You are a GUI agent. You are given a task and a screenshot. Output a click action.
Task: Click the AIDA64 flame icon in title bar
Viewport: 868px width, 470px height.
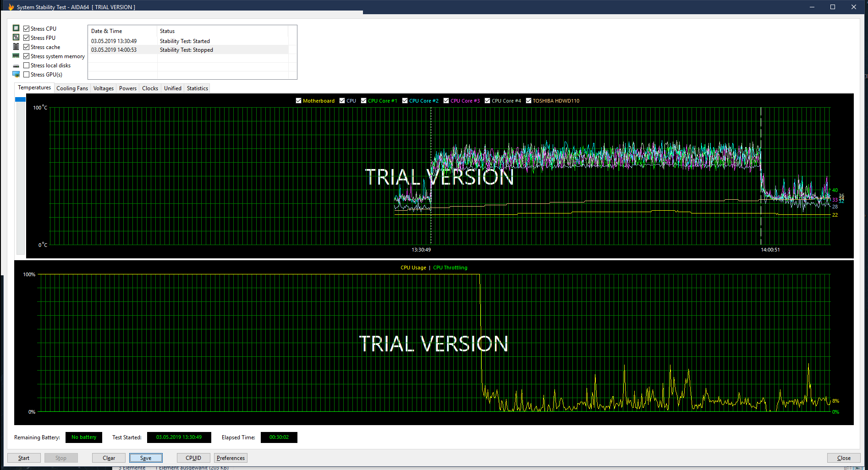click(11, 7)
